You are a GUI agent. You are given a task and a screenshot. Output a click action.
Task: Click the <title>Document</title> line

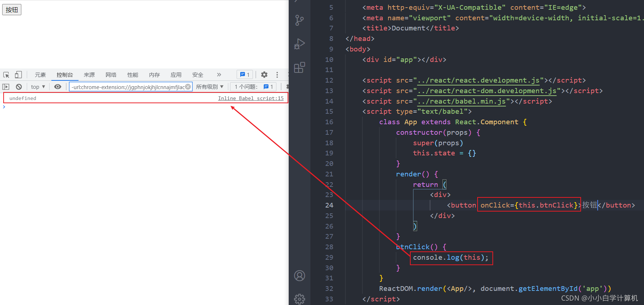[411, 28]
